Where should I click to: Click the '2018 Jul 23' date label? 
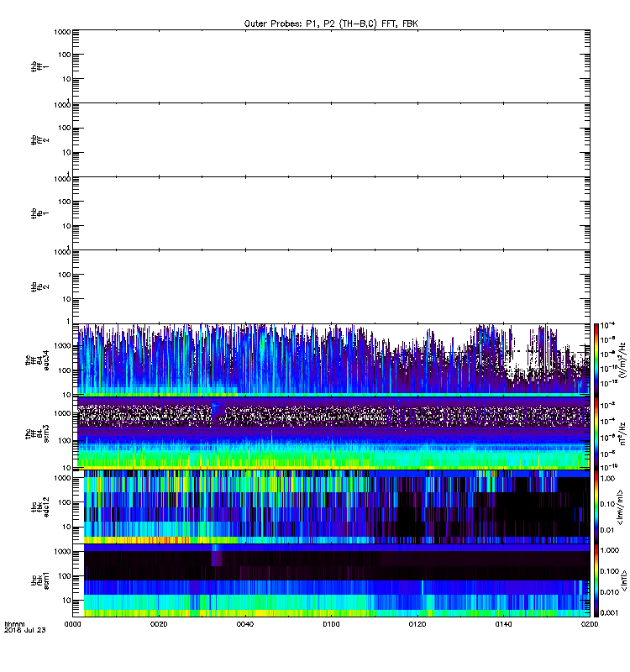24,630
